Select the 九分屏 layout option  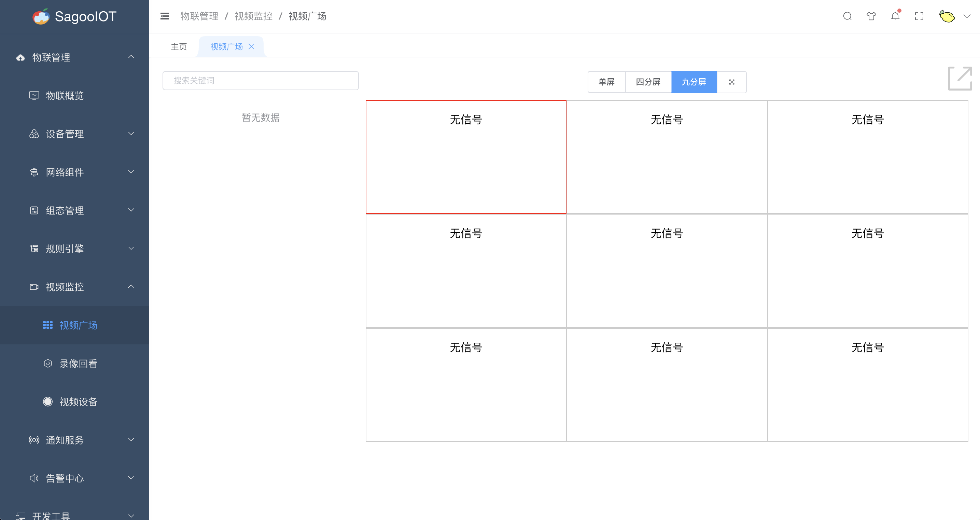694,82
